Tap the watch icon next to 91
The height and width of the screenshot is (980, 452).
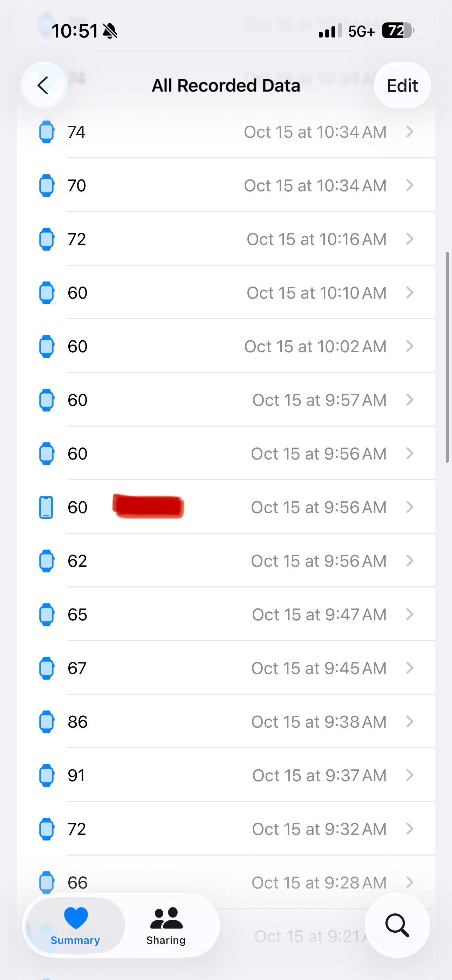(x=46, y=775)
